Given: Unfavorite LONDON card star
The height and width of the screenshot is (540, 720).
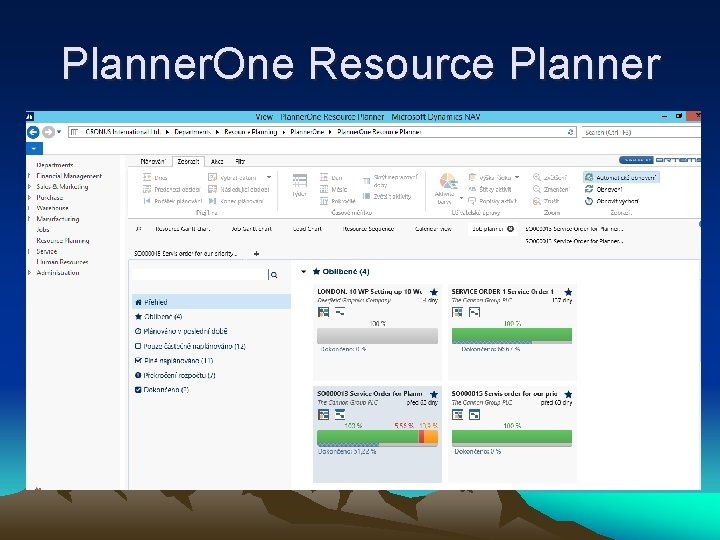Looking at the screenshot, I should coord(433,292).
